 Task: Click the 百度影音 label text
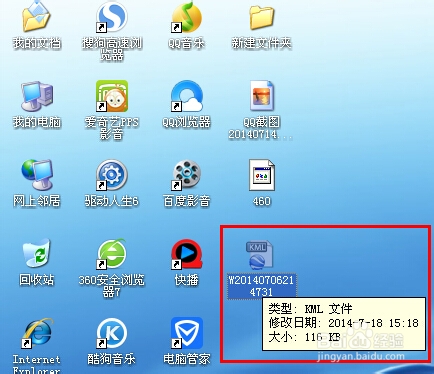pyautogui.click(x=186, y=201)
